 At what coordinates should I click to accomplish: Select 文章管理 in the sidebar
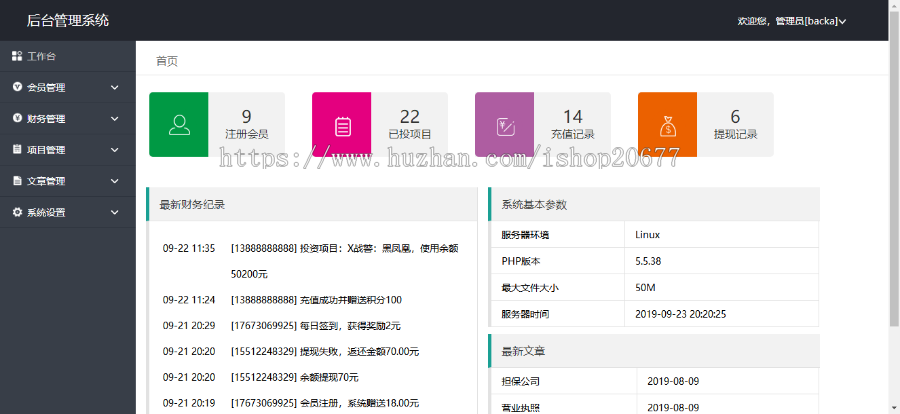point(68,181)
